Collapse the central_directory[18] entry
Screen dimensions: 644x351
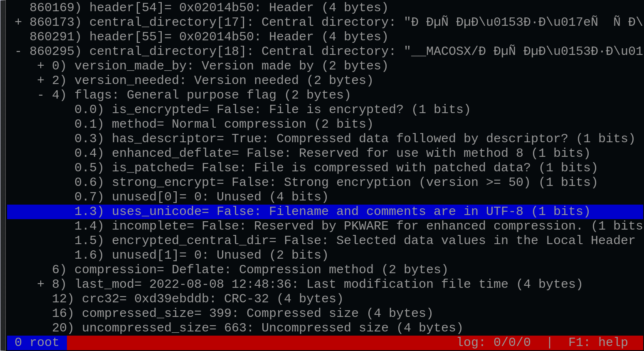coord(18,51)
